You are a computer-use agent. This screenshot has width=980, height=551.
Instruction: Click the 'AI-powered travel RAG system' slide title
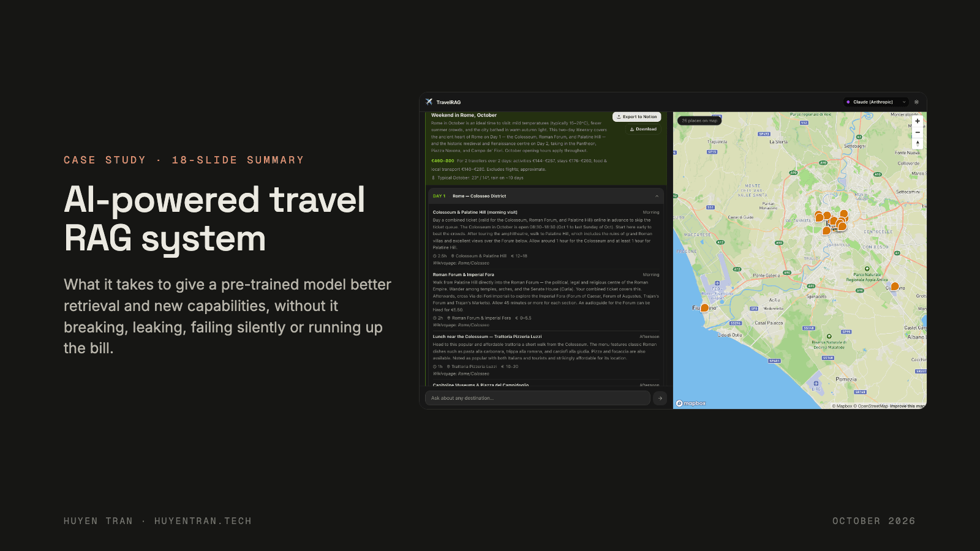(x=214, y=219)
